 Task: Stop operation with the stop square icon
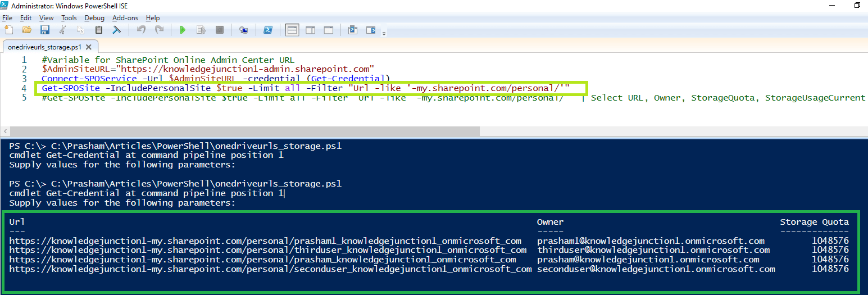(220, 30)
